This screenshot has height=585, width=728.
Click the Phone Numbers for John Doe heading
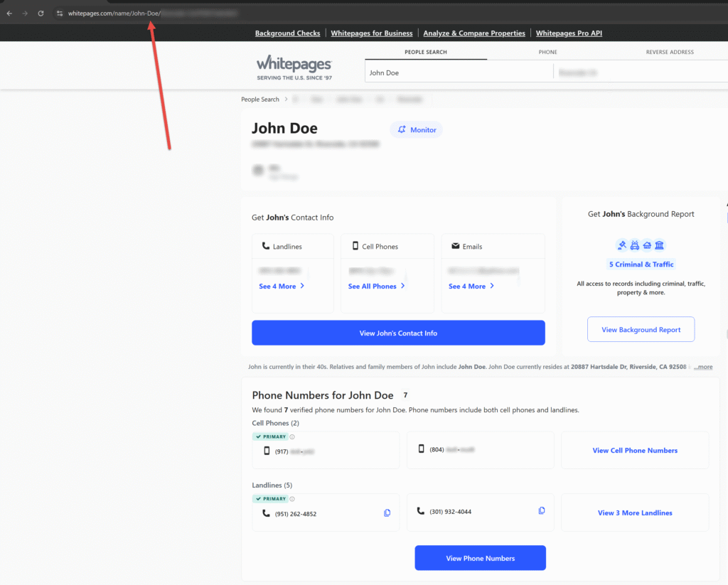click(x=323, y=395)
